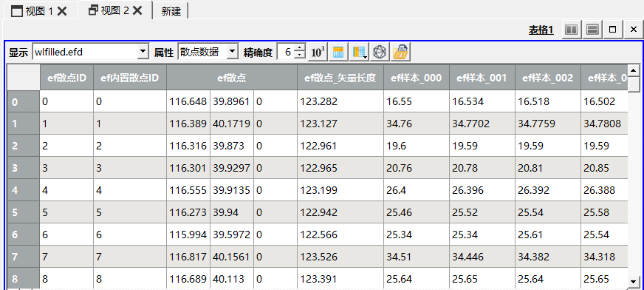Select row header 5

click(24, 212)
